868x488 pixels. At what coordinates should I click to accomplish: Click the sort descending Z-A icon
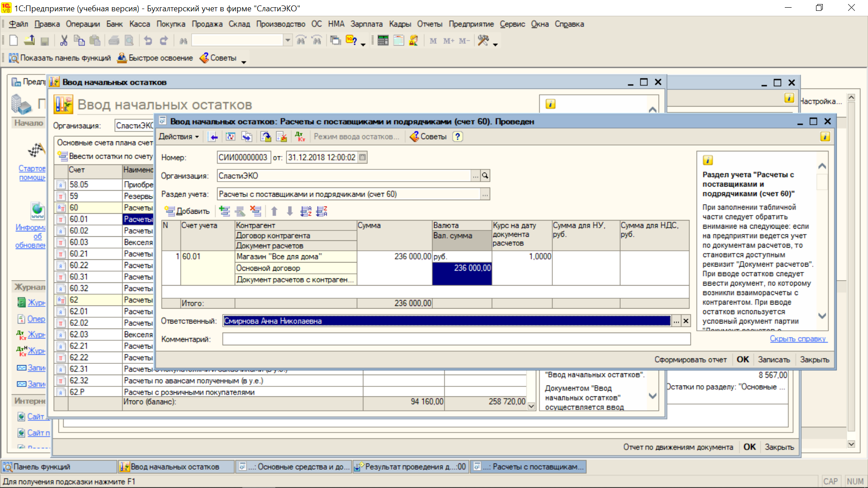322,211
